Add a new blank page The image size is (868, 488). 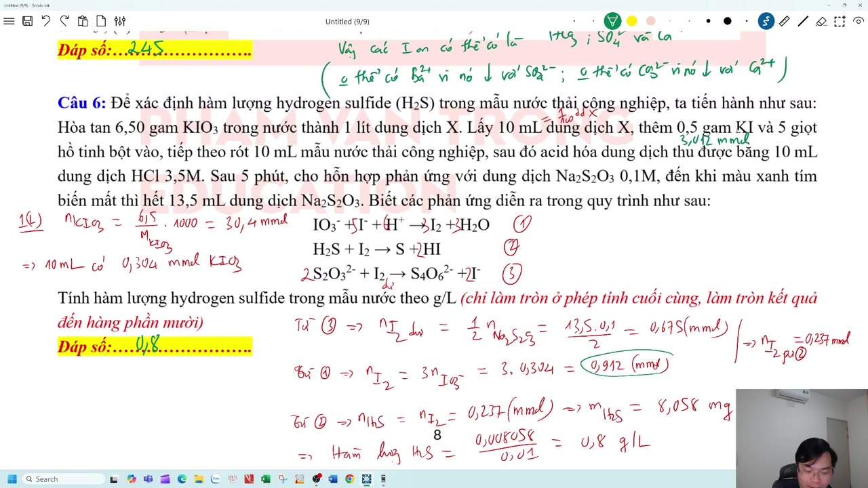101,21
